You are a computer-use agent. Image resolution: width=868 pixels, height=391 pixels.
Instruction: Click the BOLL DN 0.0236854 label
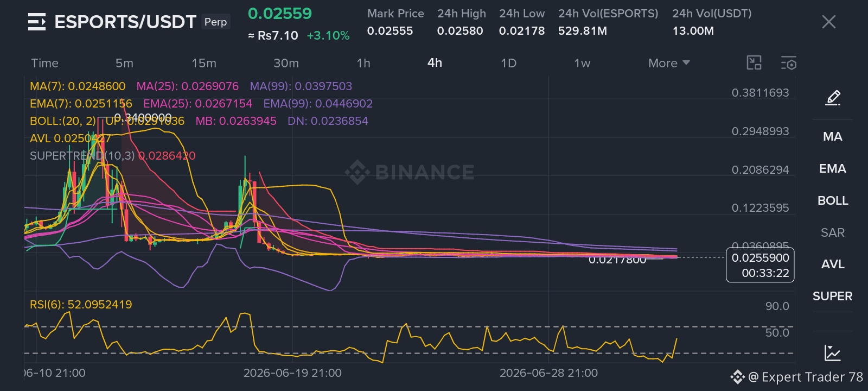[328, 121]
